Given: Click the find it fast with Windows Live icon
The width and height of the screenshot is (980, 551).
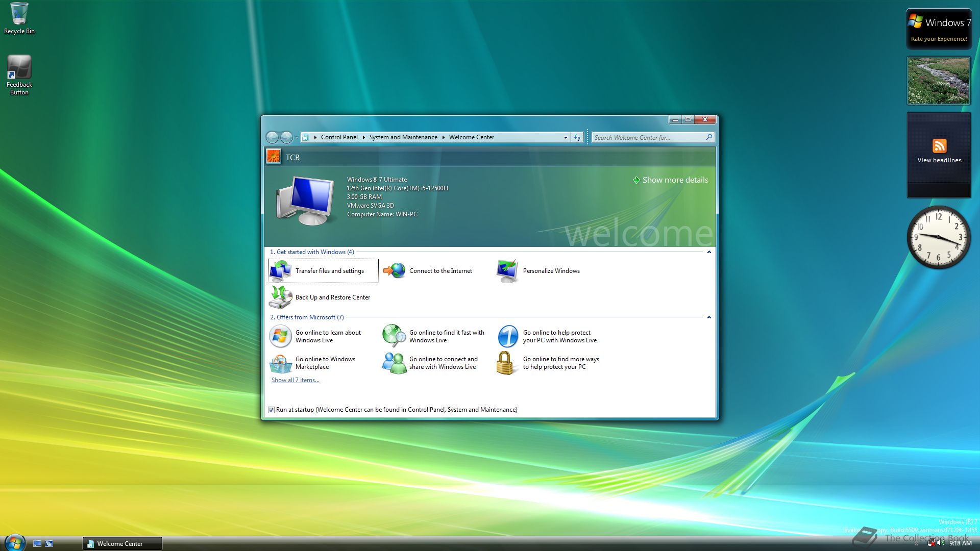Looking at the screenshot, I should 394,336.
